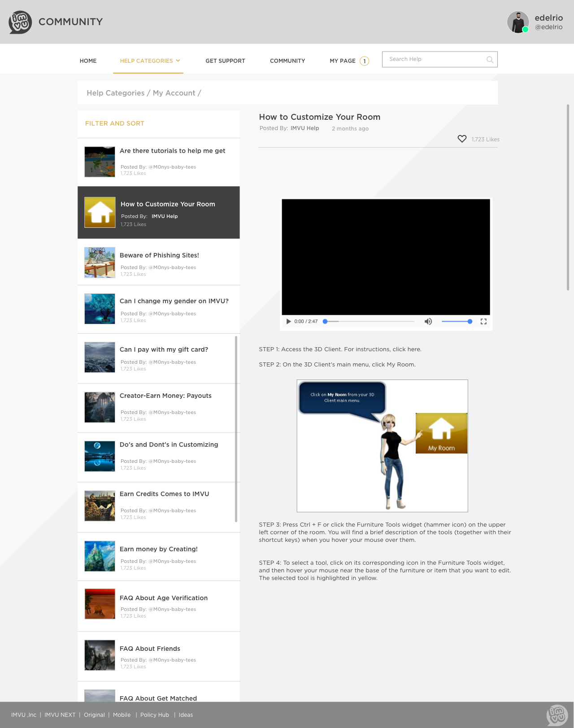Viewport: 574px width, 728px height.
Task: Enter fullscreen mode for the video
Action: (483, 321)
